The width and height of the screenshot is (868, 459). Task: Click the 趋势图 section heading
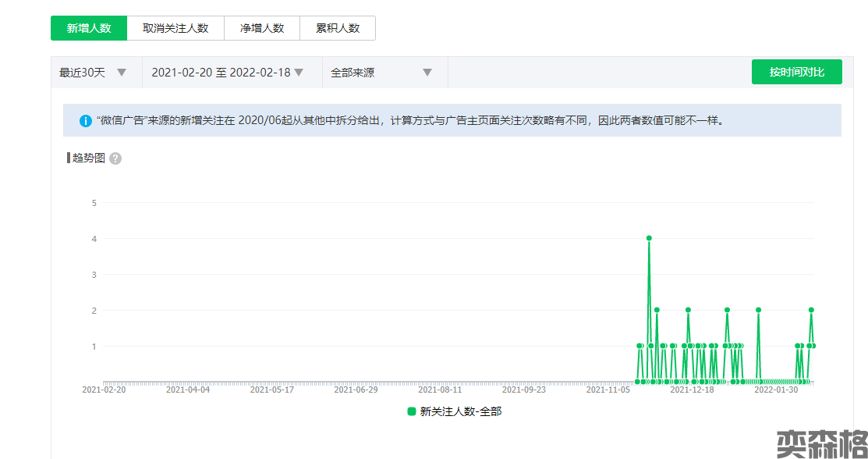90,158
